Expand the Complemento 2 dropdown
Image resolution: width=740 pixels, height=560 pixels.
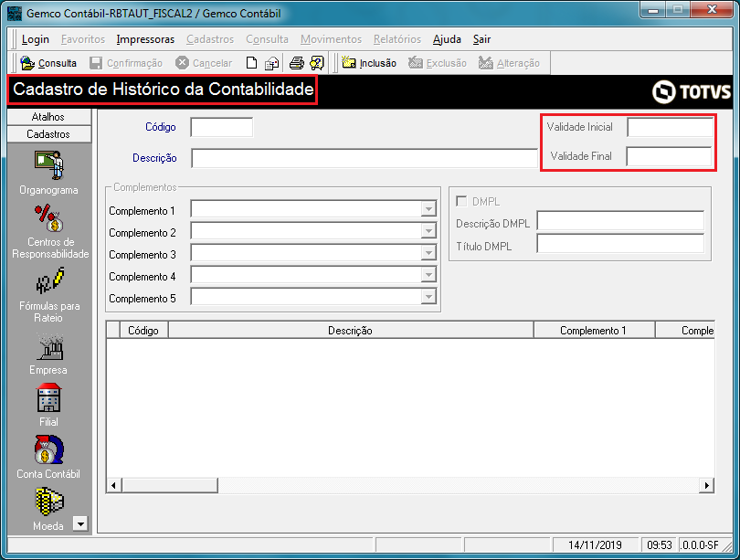(x=428, y=231)
